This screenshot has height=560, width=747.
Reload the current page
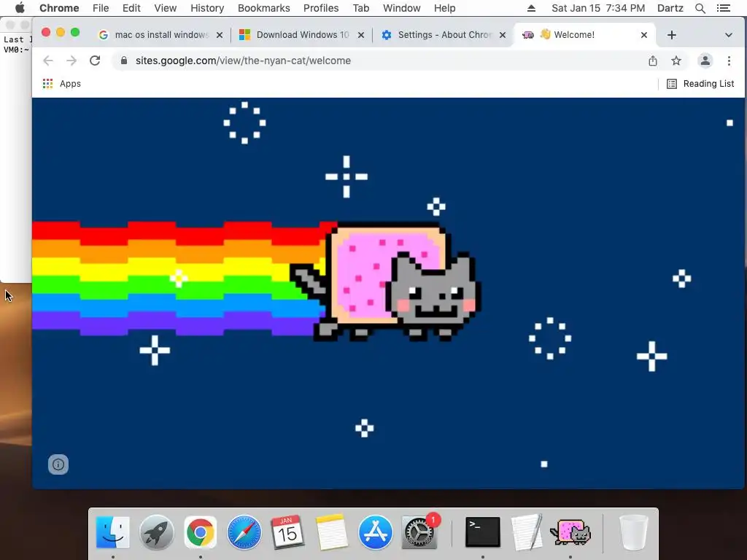(95, 61)
